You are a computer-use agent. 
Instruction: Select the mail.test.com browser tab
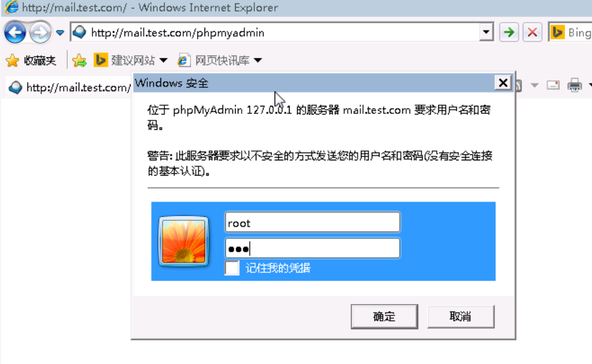[69, 88]
